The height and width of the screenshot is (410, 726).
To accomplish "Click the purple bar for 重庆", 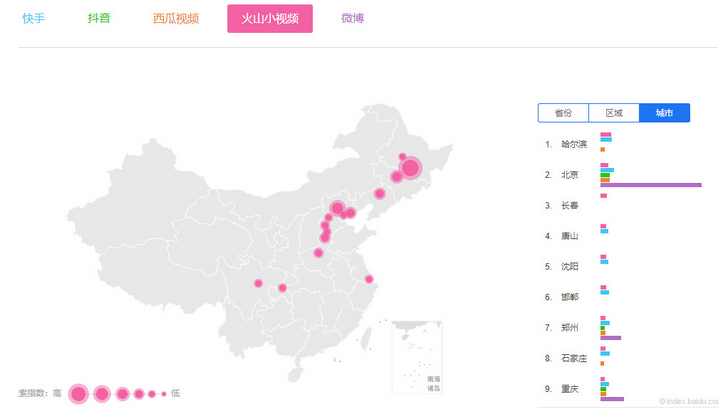I will click(x=612, y=399).
